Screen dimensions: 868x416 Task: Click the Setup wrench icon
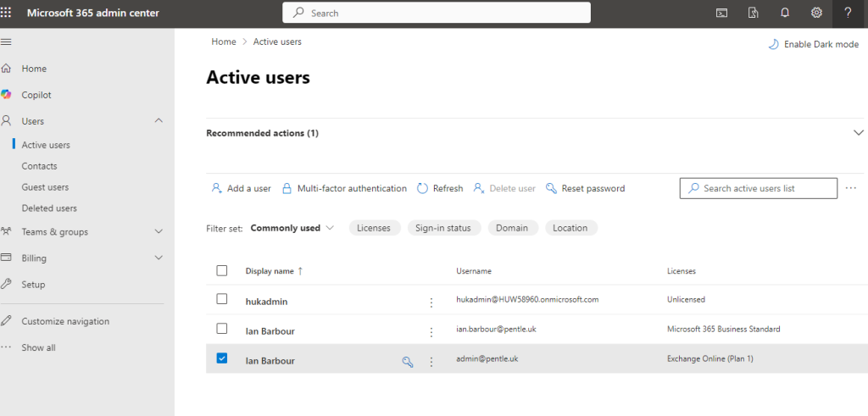tap(6, 284)
